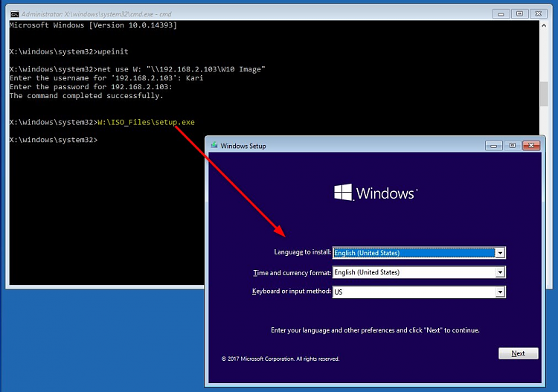Click 'The command completed successfully.' line
Image resolution: width=558 pixels, height=392 pixels.
(x=86, y=96)
